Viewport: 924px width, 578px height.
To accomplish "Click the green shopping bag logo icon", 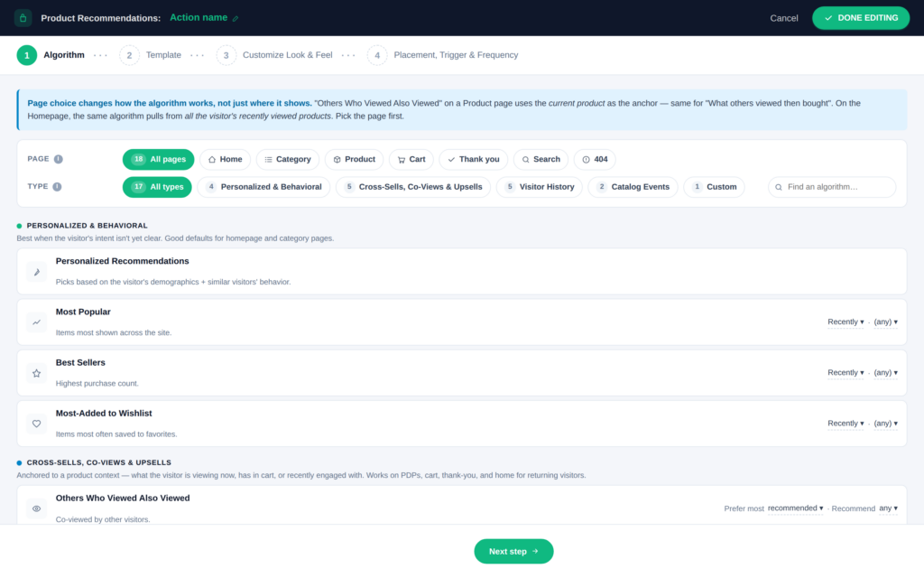I will coord(23,18).
